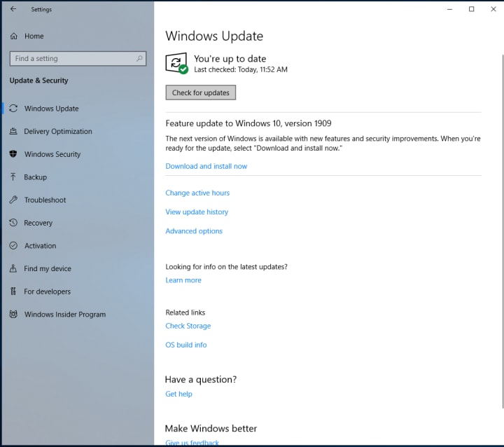
Task: Click the 'Related links' label
Action: coord(185,312)
